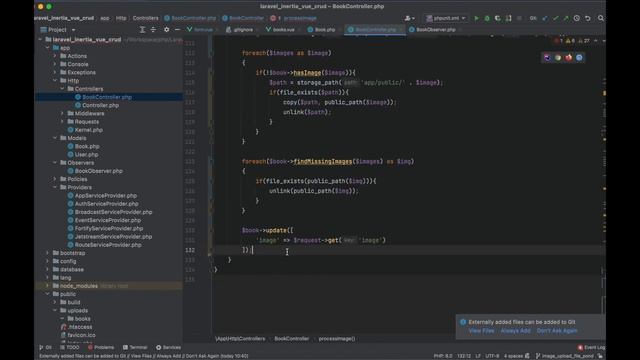Click the PHP 8.0 language level indicator
The width and height of the screenshot is (640, 360).
443,356
